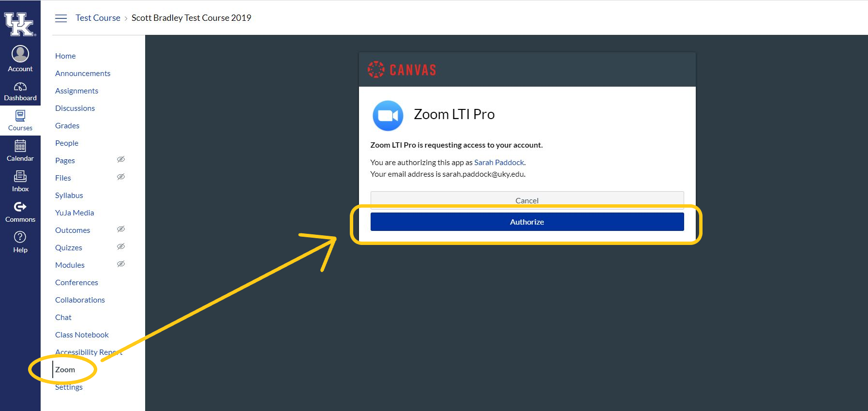Open Announcements in course menu
The image size is (868, 411).
[83, 73]
